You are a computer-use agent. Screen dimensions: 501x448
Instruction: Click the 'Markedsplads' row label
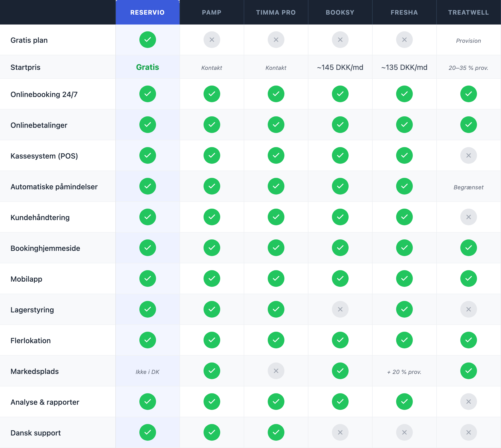point(34,371)
